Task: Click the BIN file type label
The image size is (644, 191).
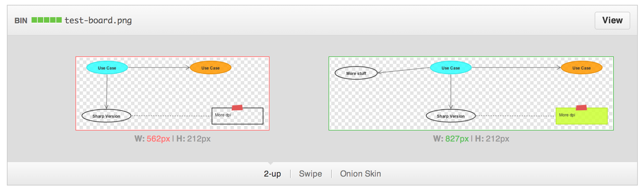Action: tap(21, 21)
